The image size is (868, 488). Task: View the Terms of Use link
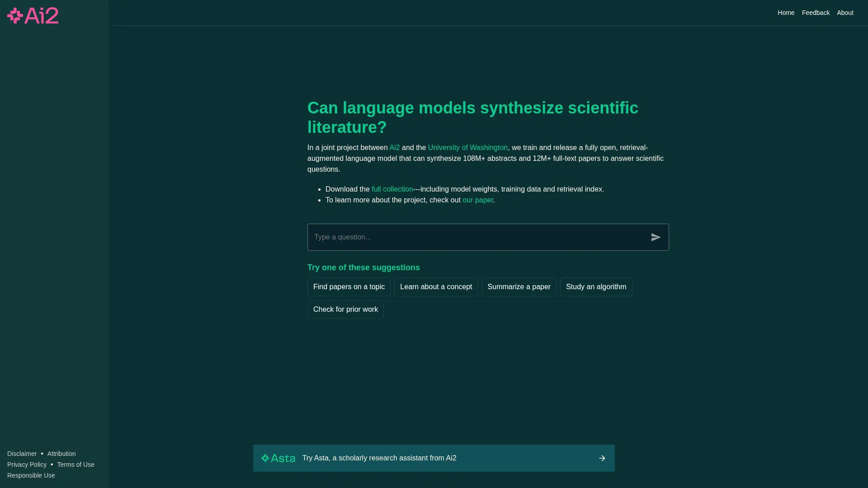(x=75, y=465)
